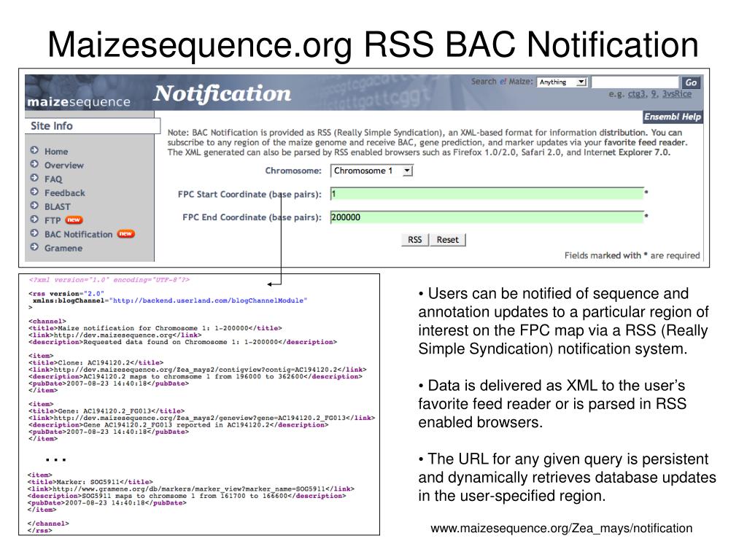747x560 pixels.
Task: Click the 'Search e! Maize:' label
Action: pyautogui.click(x=502, y=82)
